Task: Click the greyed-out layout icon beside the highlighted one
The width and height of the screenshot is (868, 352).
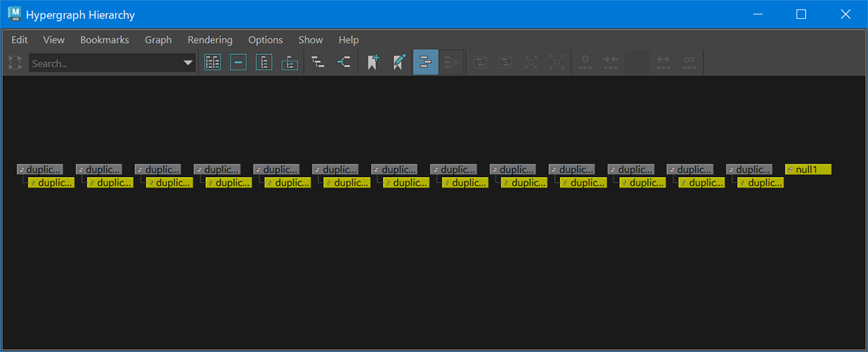Action: coord(451,62)
